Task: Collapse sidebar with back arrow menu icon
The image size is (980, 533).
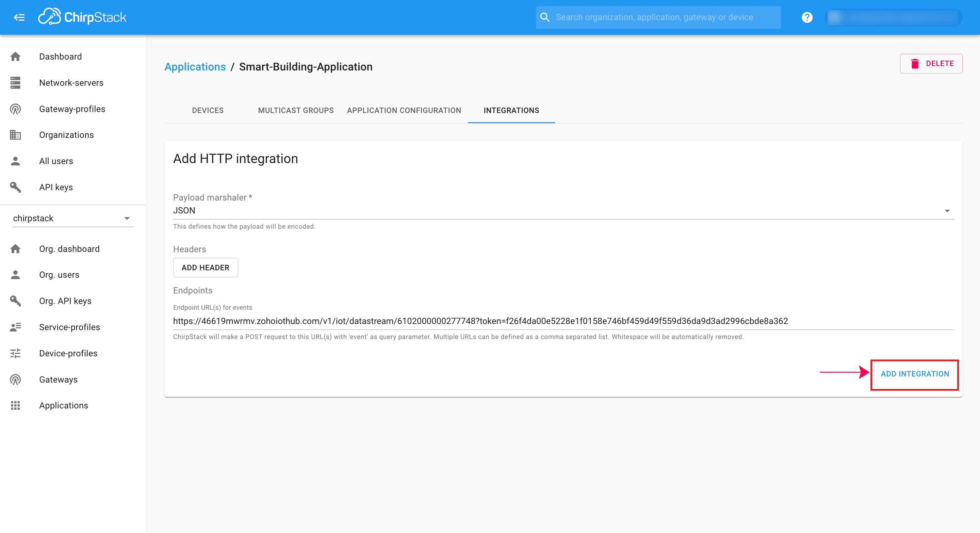Action: (x=19, y=17)
